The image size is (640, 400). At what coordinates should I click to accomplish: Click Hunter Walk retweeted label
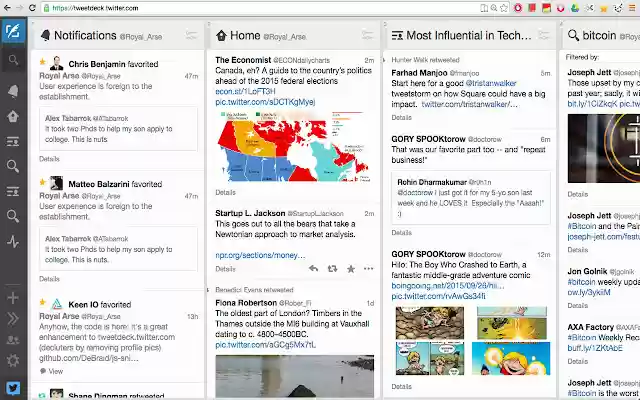click(425, 60)
